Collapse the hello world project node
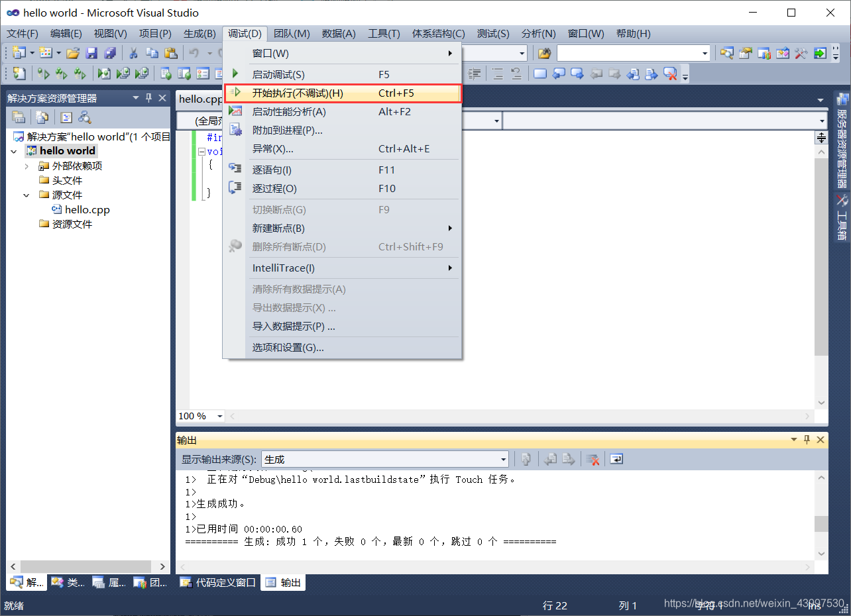This screenshot has width=851, height=616. coord(14,151)
